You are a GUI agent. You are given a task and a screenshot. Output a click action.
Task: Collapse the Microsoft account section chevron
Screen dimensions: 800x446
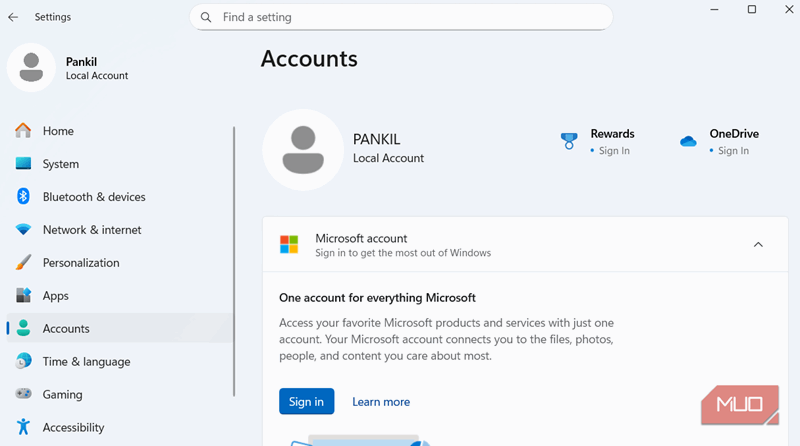(758, 245)
